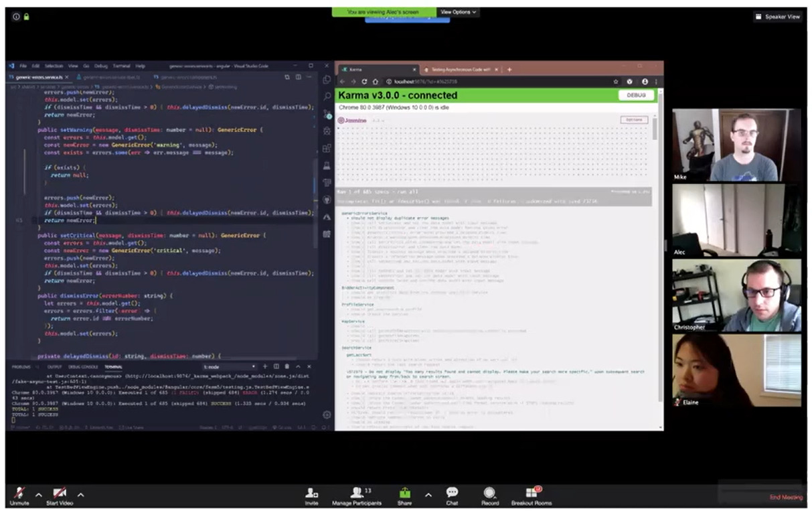Open the Go menu in VS Code
This screenshot has width=812, height=511.
coord(86,66)
